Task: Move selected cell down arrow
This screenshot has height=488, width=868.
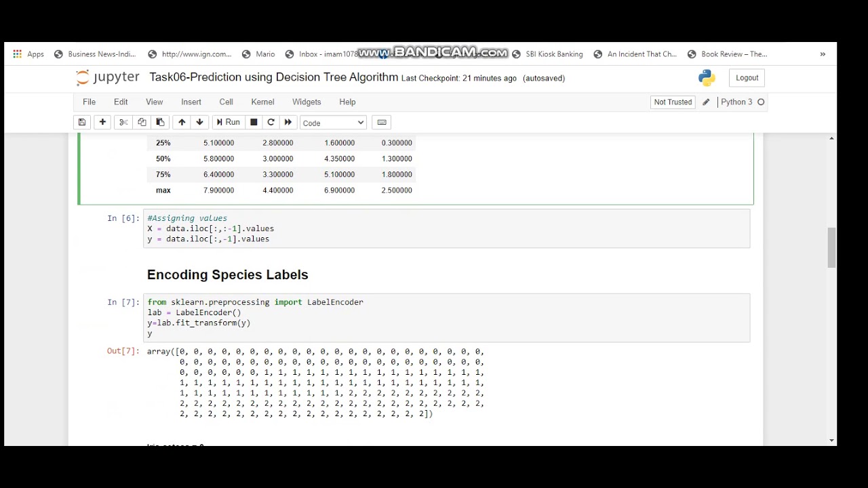Action: (199, 123)
